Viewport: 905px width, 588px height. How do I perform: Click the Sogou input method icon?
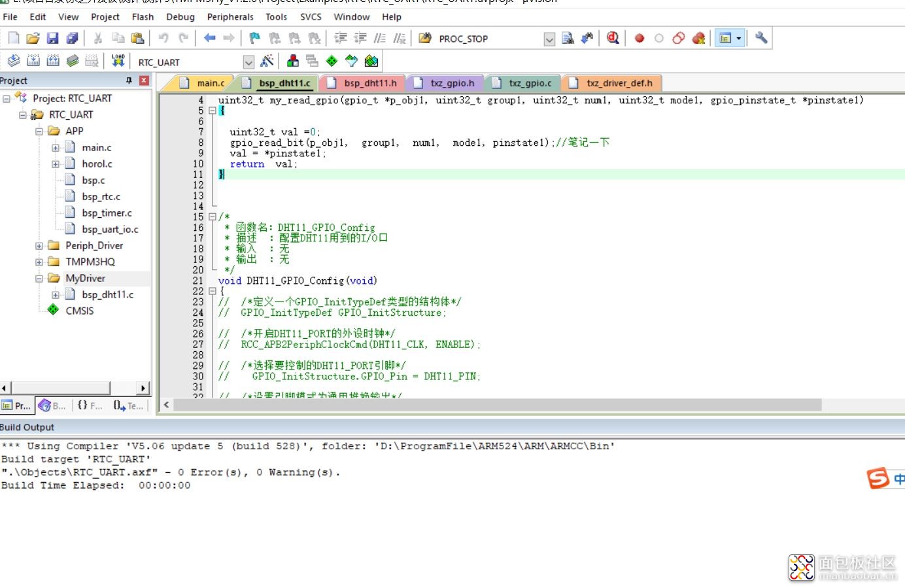(x=878, y=478)
